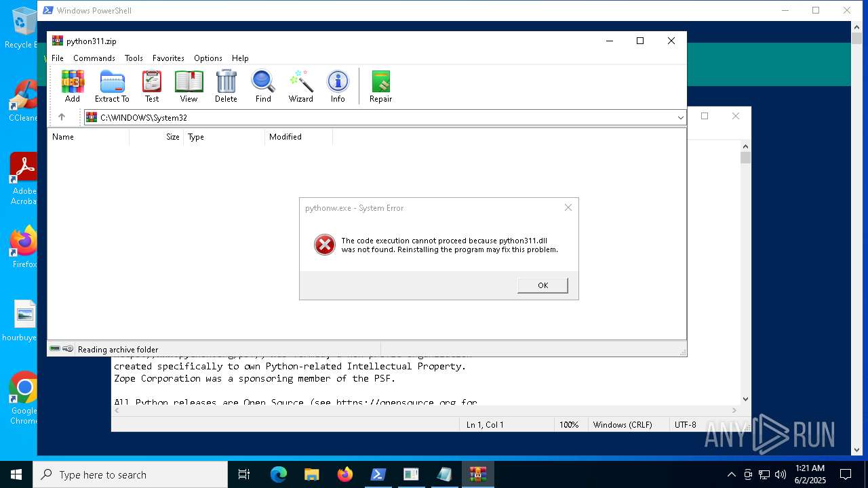
Task: Open the notification center icon
Action: coord(846,474)
